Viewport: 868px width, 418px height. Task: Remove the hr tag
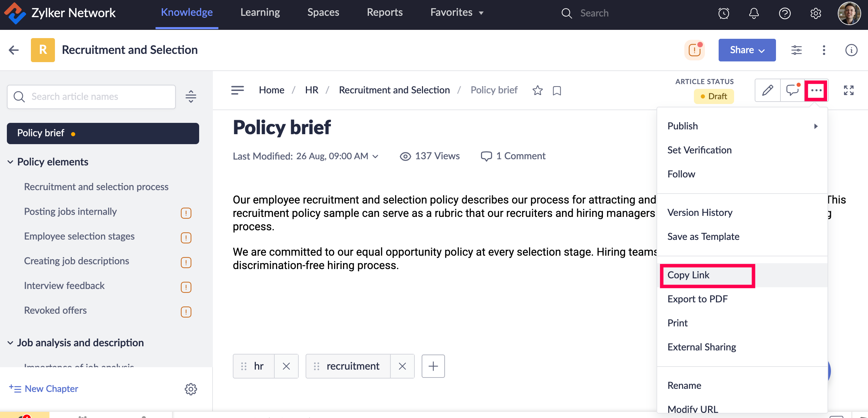pyautogui.click(x=286, y=366)
